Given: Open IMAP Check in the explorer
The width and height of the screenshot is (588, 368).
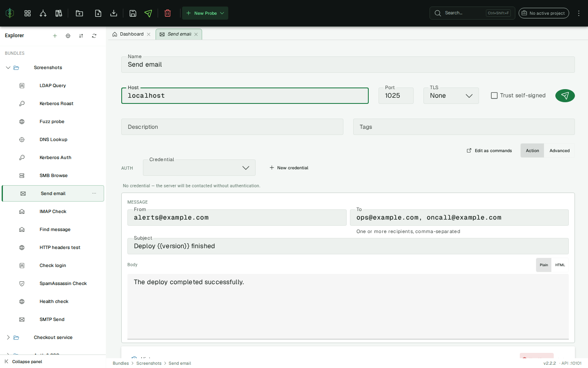Looking at the screenshot, I should (53, 211).
